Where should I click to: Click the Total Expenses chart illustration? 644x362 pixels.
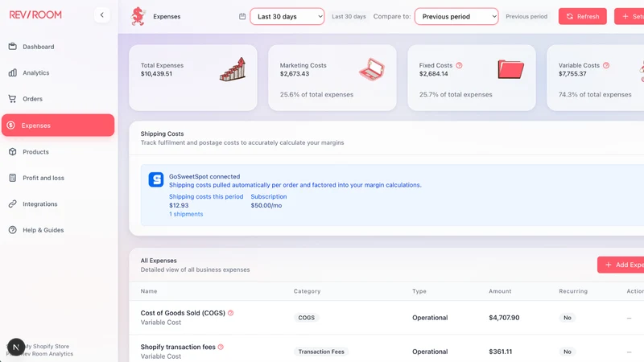click(233, 69)
